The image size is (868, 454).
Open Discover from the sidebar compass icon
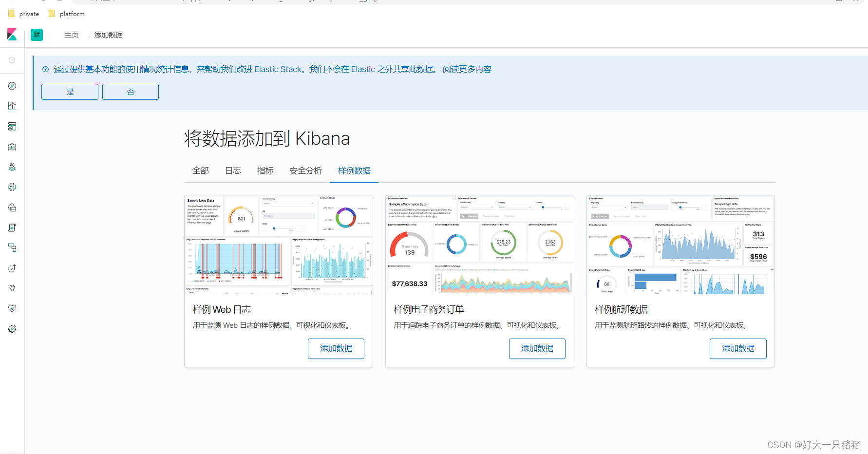click(12, 86)
